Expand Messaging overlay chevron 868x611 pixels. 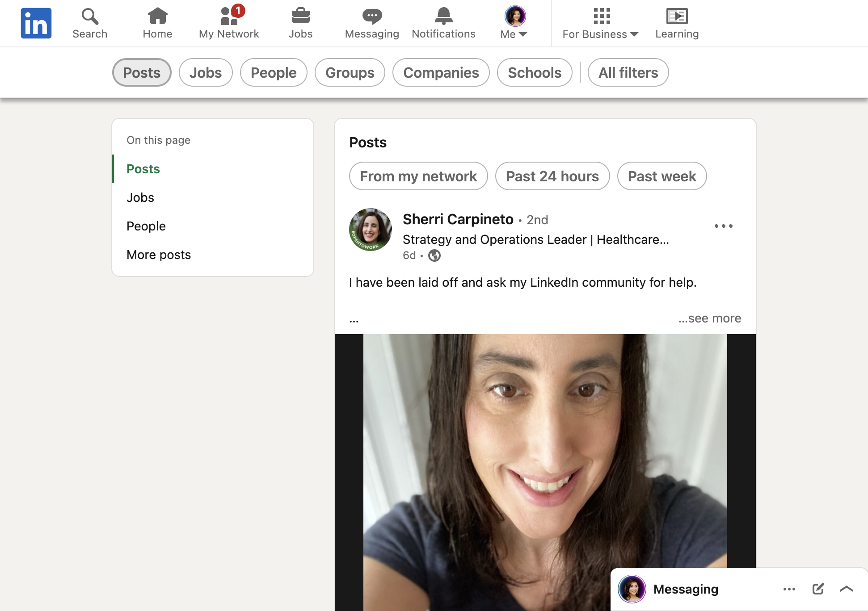[847, 589]
